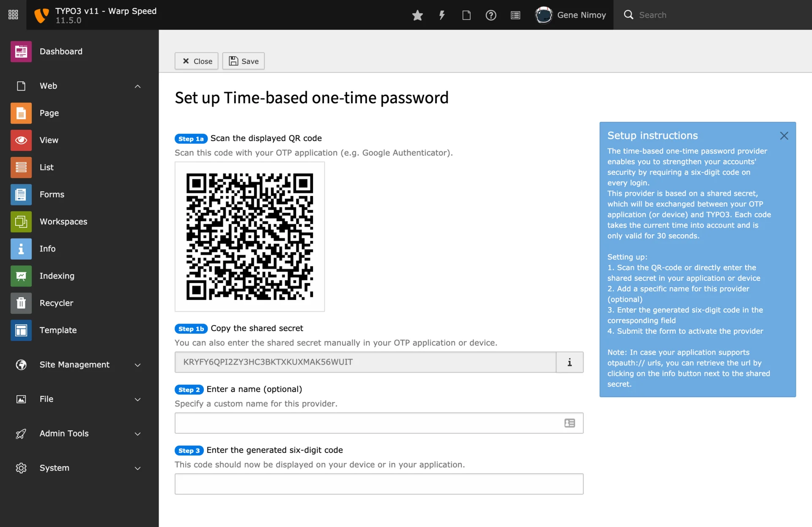Switch to the List module

point(47,167)
